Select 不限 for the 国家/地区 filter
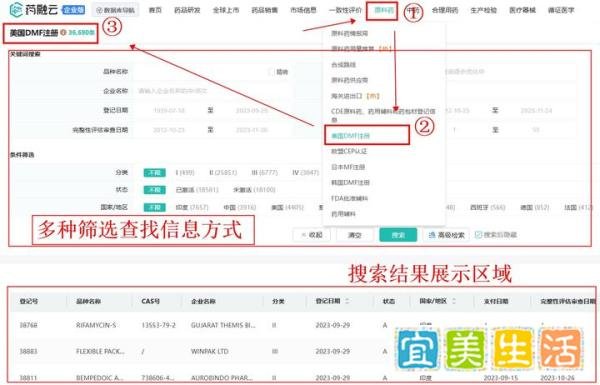The width and height of the screenshot is (600, 385). click(x=155, y=207)
